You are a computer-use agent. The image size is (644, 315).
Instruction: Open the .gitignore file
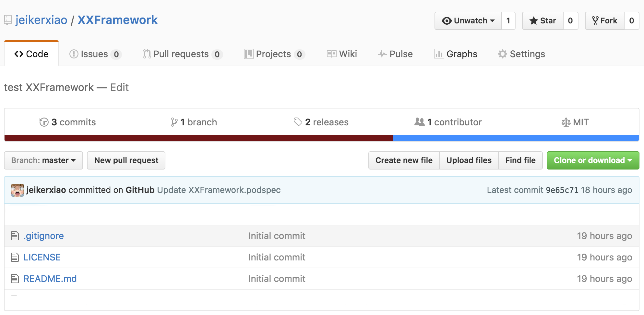click(43, 236)
